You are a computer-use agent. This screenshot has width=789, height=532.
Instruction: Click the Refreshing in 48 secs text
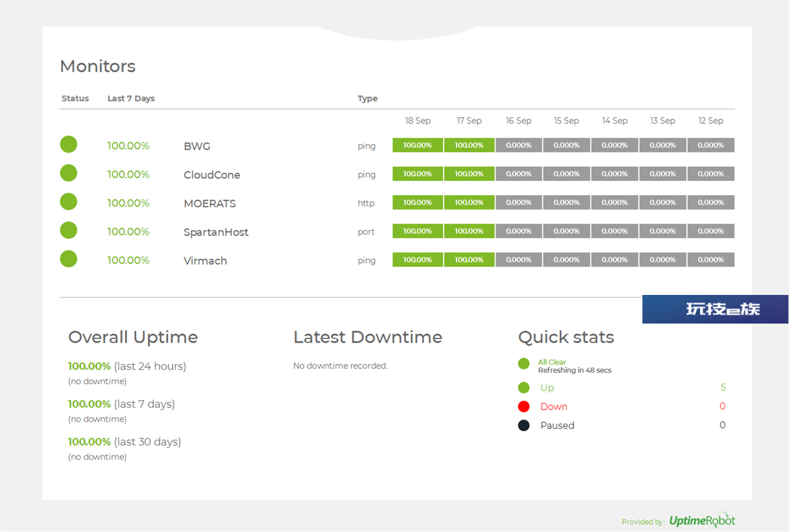click(x=575, y=371)
